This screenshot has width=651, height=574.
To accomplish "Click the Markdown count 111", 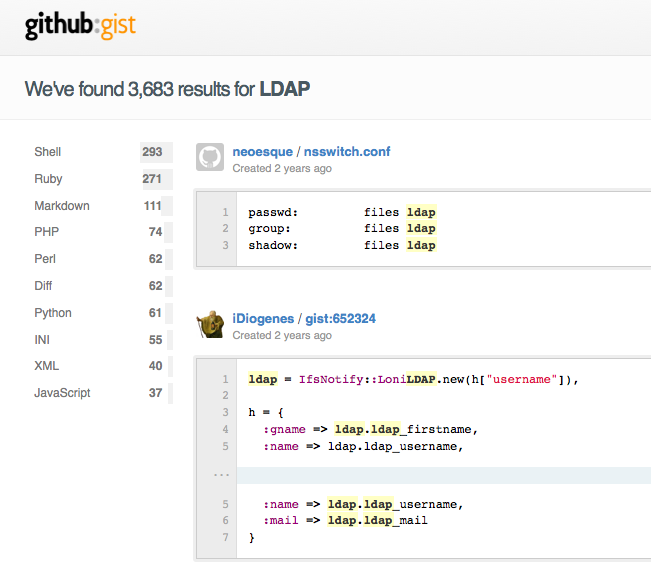I will (x=152, y=206).
